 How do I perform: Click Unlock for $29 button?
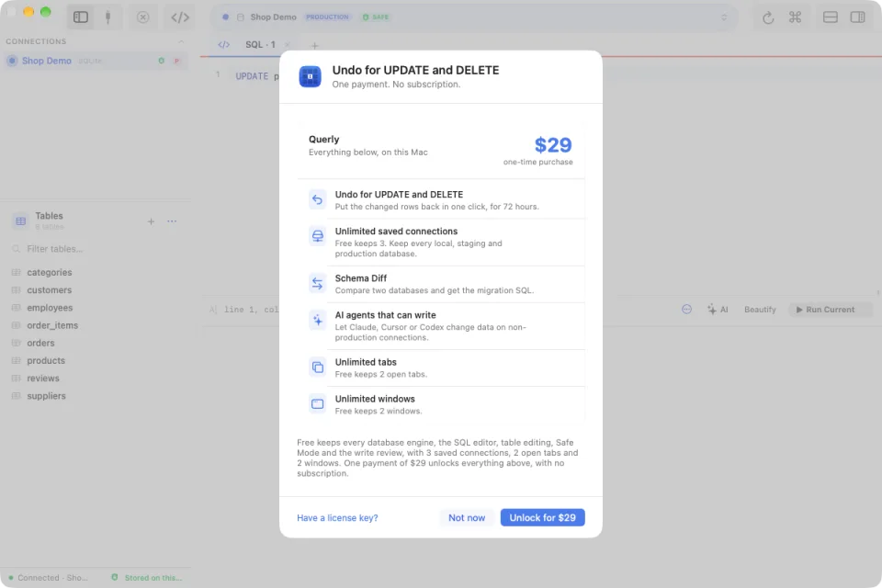click(543, 517)
